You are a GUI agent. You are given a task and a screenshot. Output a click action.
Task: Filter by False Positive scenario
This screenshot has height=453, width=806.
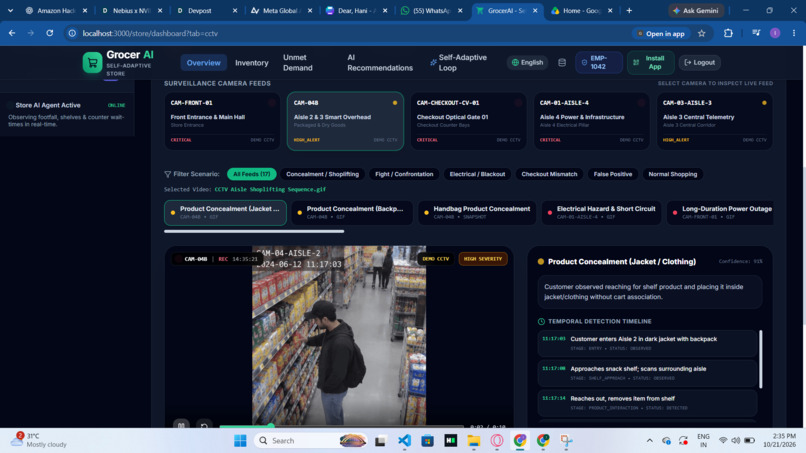tap(613, 174)
